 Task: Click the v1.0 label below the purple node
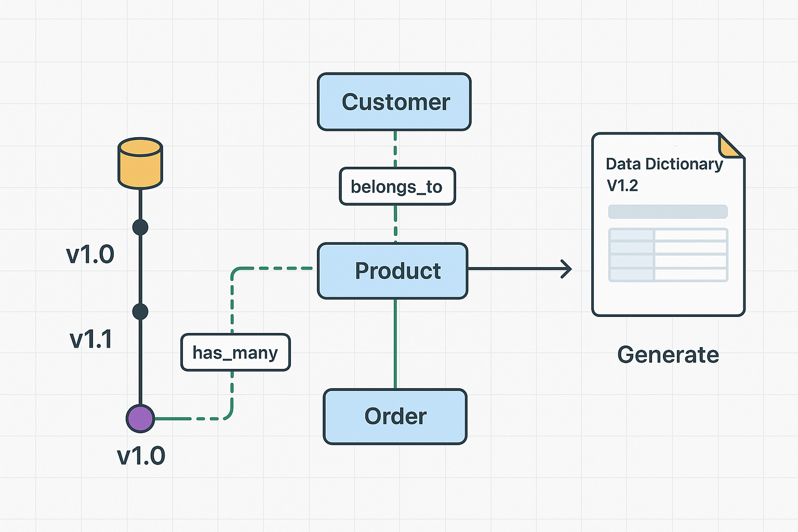141,456
